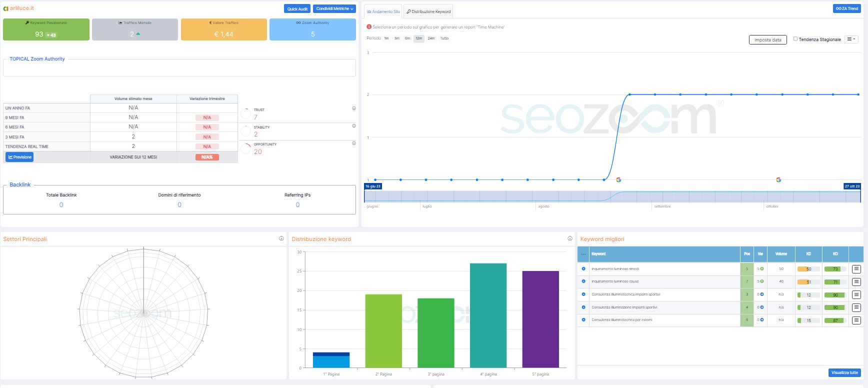Open list menu for 'inquinamento luminoso rimedi' row

856,269
